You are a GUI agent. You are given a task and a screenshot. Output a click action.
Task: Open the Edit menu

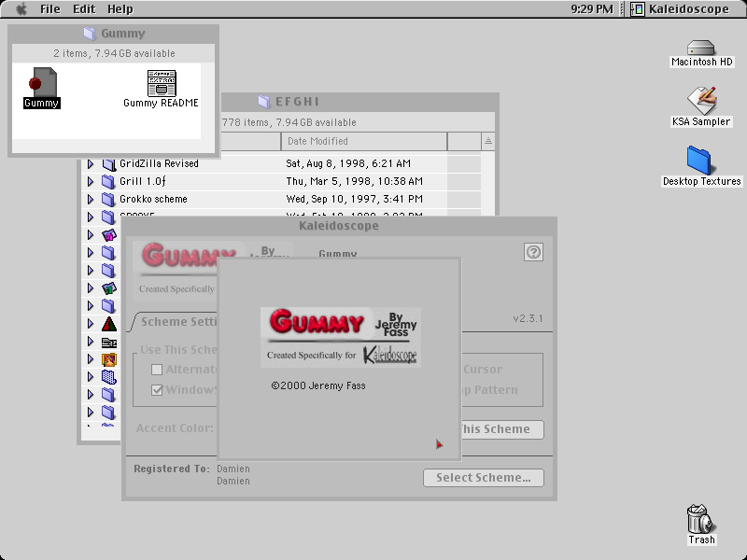tap(84, 9)
